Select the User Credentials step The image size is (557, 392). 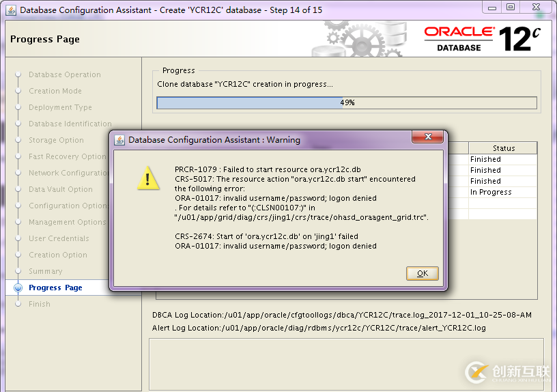tap(59, 238)
